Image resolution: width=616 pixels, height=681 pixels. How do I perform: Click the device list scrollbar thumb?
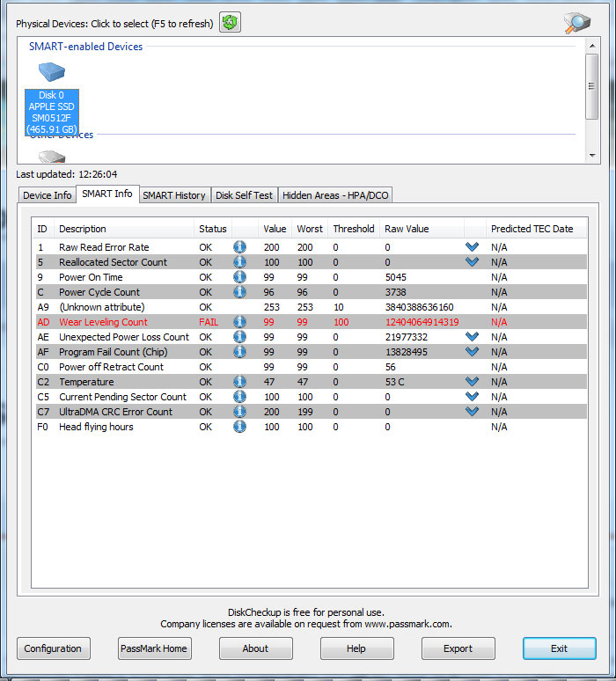(x=592, y=86)
